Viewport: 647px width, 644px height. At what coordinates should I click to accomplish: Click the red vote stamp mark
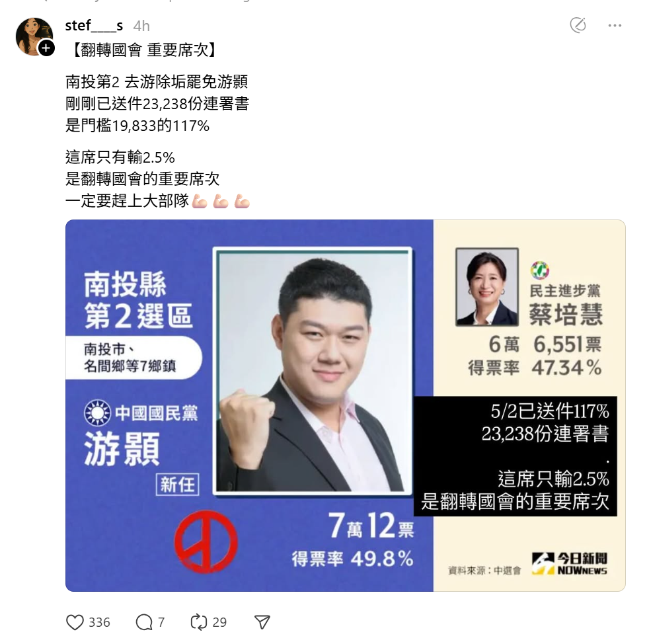click(x=206, y=542)
